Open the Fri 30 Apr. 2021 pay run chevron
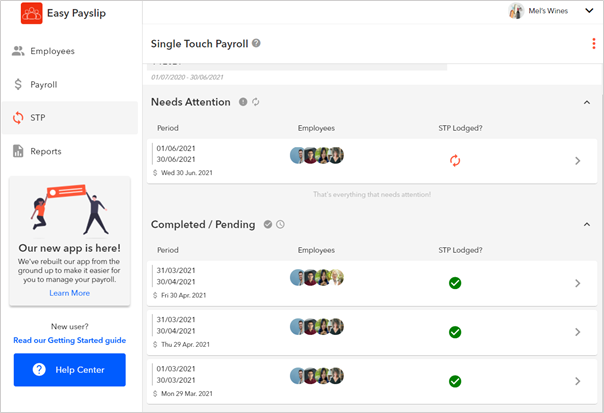Screen dimensions: 604x413 [577, 283]
